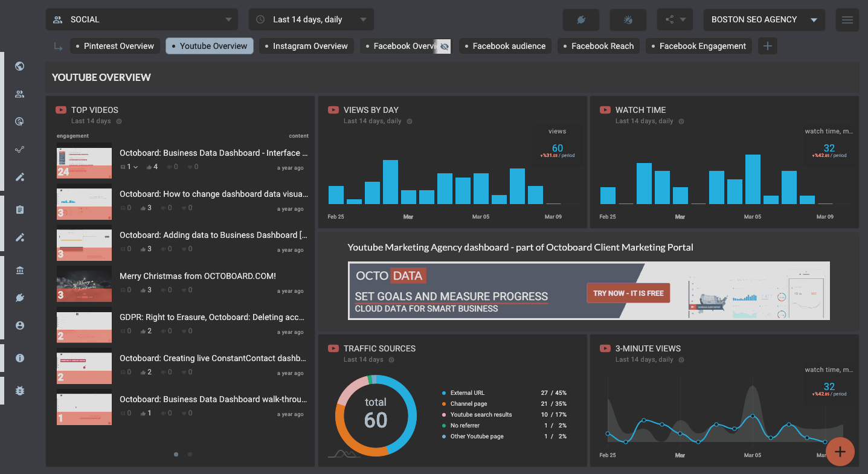Open the Last 14 days, daily dropdown
Image resolution: width=868 pixels, height=474 pixels.
pyautogui.click(x=311, y=19)
